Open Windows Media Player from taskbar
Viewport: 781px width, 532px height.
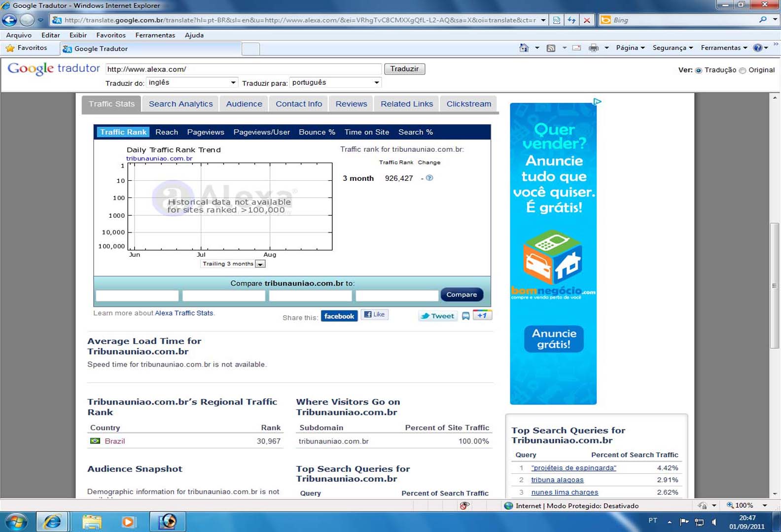128,521
